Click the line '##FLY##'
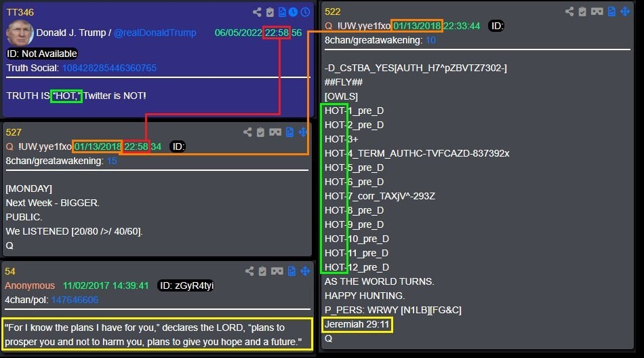Viewport: 644px width, 358px height. tap(344, 82)
